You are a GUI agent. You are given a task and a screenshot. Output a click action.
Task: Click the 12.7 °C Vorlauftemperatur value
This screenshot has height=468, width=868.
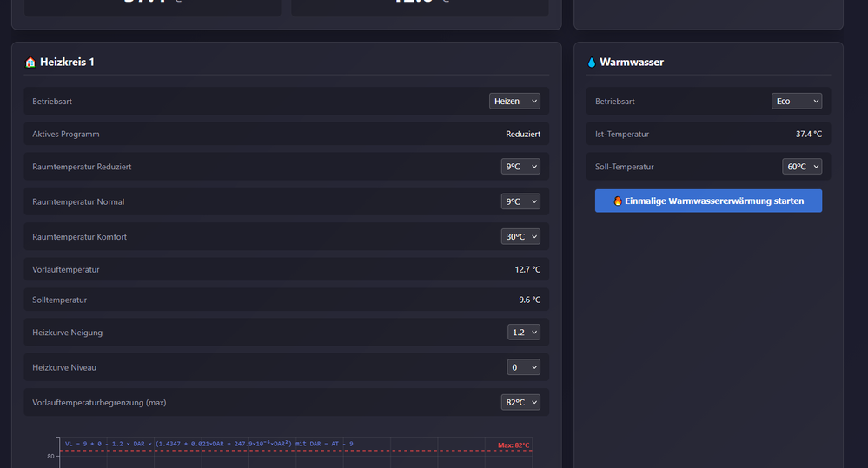527,269
